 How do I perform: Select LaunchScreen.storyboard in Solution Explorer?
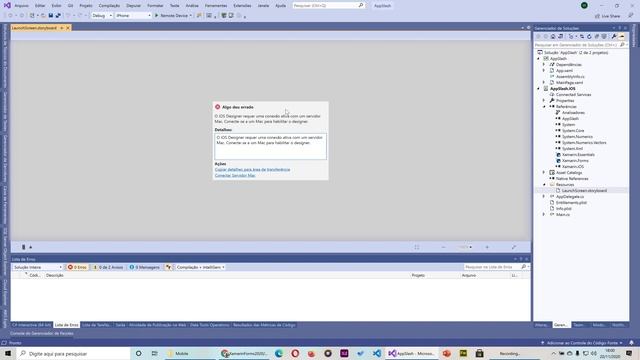[x=584, y=191]
